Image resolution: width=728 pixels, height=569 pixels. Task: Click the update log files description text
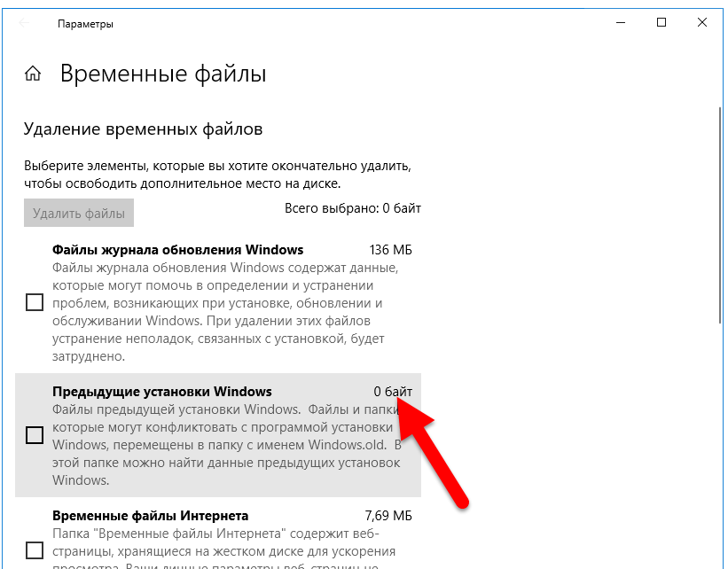point(225,312)
